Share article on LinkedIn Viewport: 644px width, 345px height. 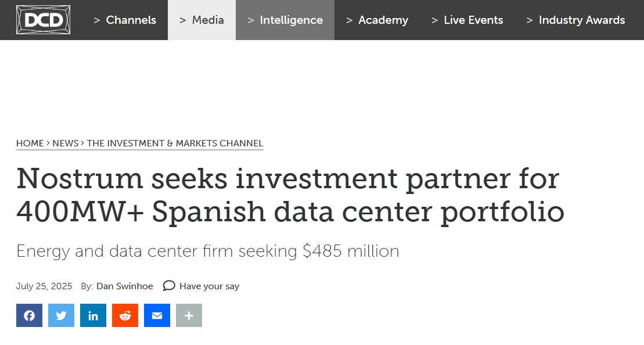93,315
